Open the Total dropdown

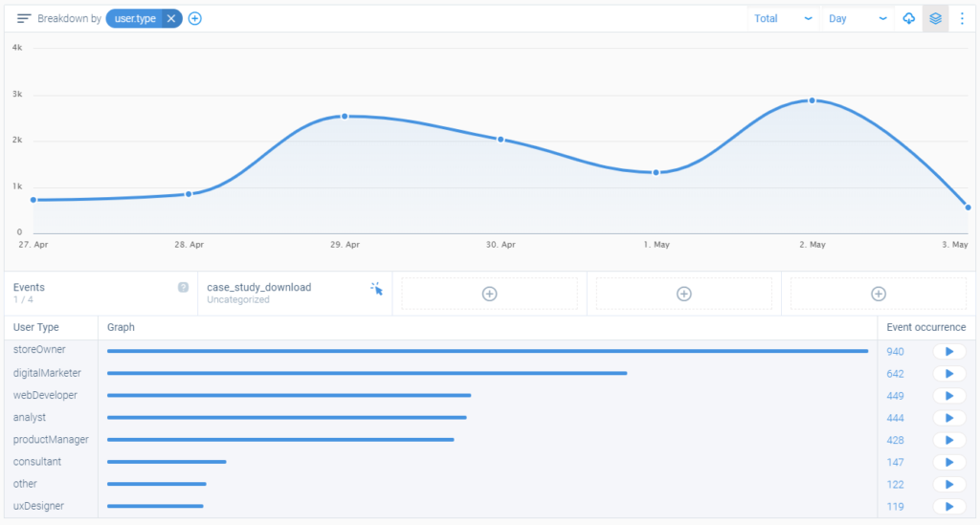pos(783,19)
